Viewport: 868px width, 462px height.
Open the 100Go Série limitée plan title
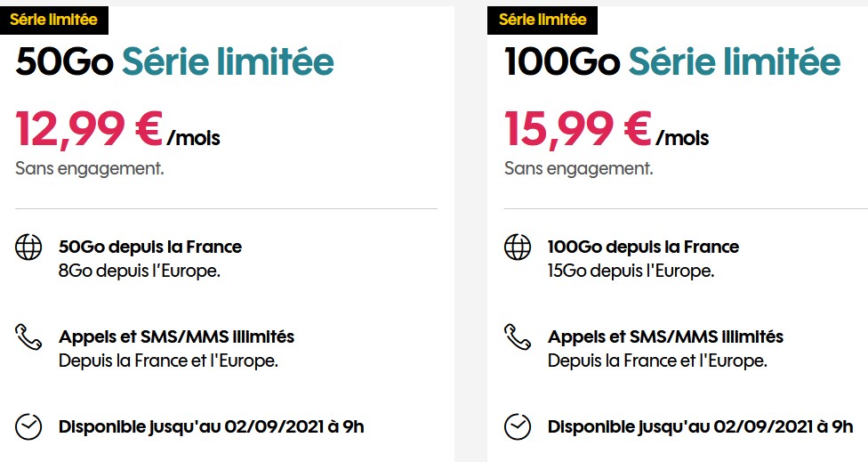tap(672, 62)
